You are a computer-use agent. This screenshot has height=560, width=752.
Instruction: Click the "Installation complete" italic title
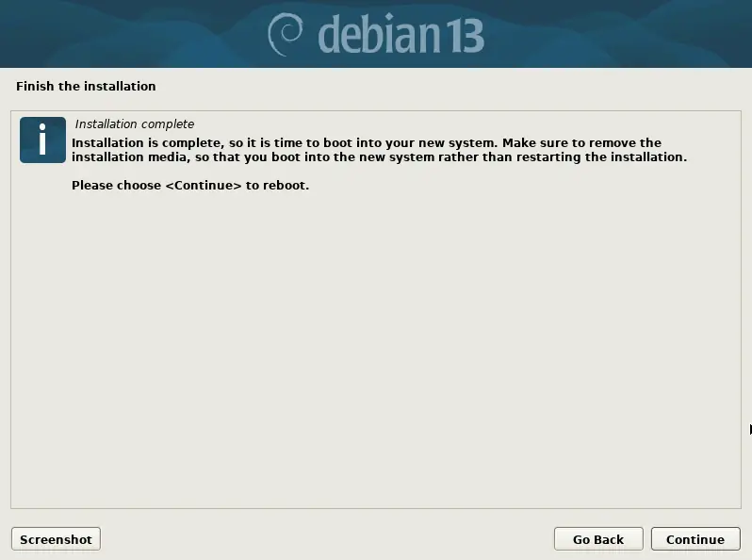[x=134, y=124]
